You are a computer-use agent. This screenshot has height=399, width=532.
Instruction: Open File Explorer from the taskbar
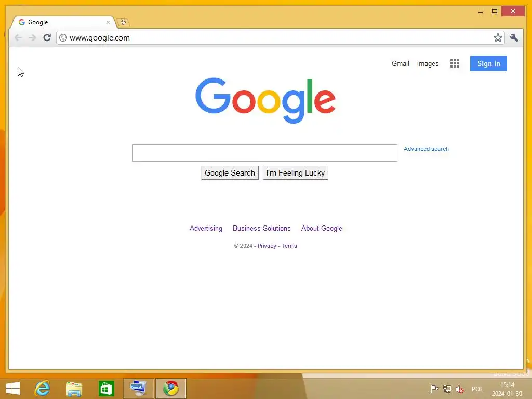[x=74, y=389]
